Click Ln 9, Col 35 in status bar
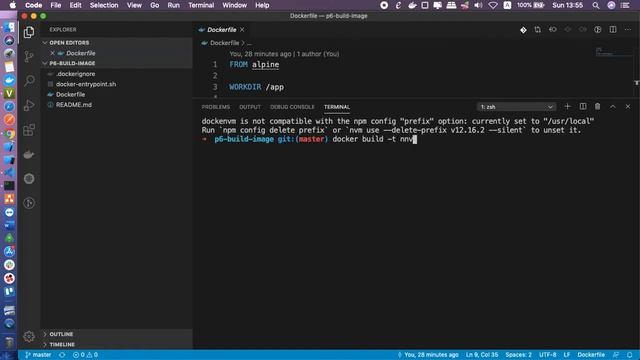Image resolution: width=640 pixels, height=360 pixels. pyautogui.click(x=482, y=355)
